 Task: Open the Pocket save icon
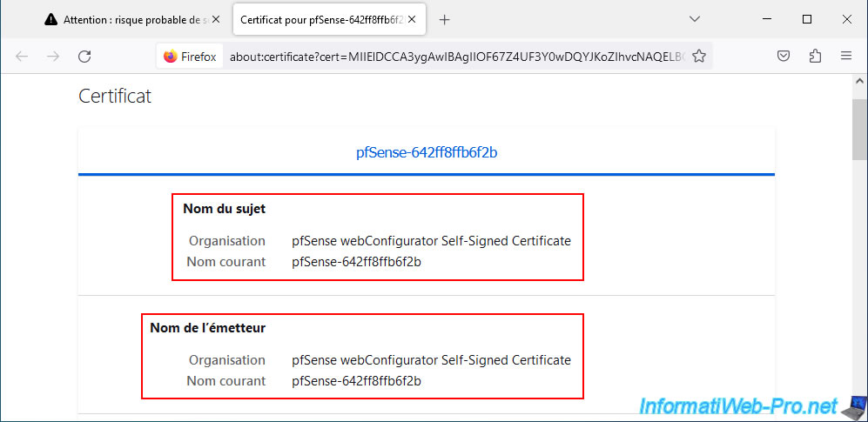pyautogui.click(x=784, y=56)
